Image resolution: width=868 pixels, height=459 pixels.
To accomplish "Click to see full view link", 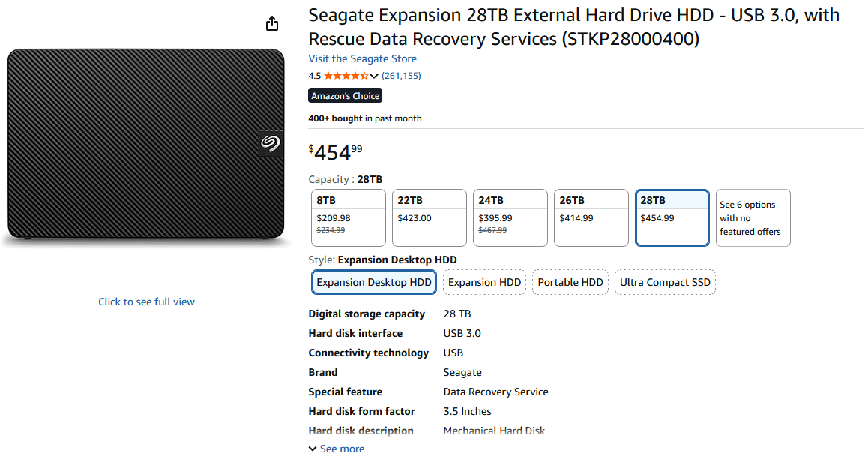I will point(146,301).
